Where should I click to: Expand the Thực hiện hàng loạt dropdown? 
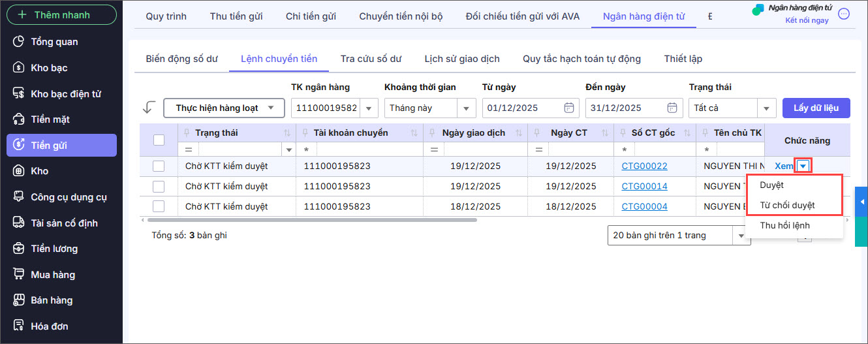coord(224,108)
